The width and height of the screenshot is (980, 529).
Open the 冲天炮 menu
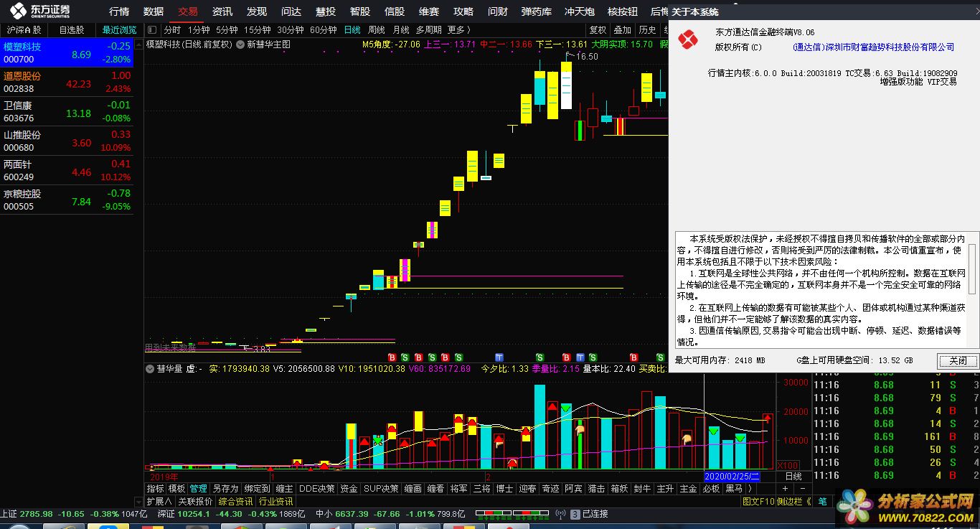(x=580, y=11)
